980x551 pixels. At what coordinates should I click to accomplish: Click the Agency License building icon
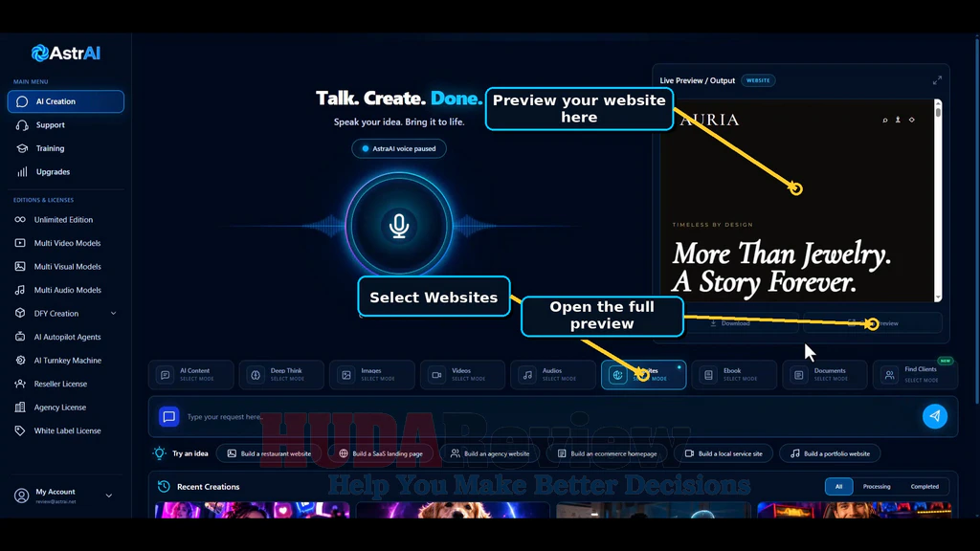[20, 408]
